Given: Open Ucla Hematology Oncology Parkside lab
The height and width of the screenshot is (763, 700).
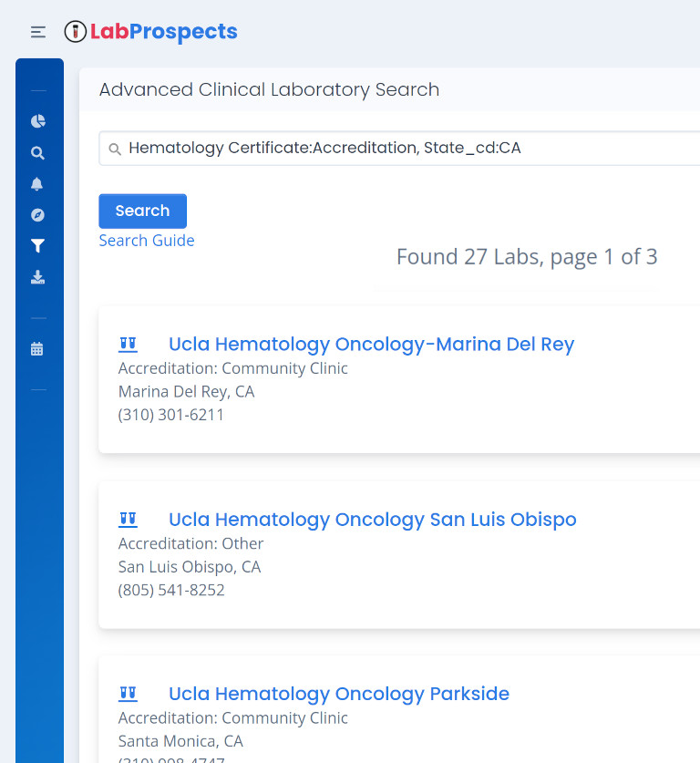Looking at the screenshot, I should click(x=338, y=695).
